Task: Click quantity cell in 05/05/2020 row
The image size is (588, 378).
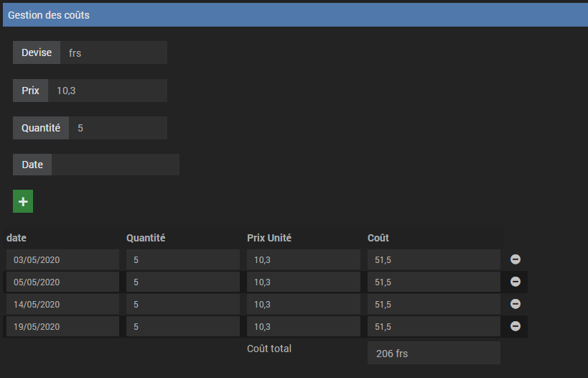Action: pos(183,282)
